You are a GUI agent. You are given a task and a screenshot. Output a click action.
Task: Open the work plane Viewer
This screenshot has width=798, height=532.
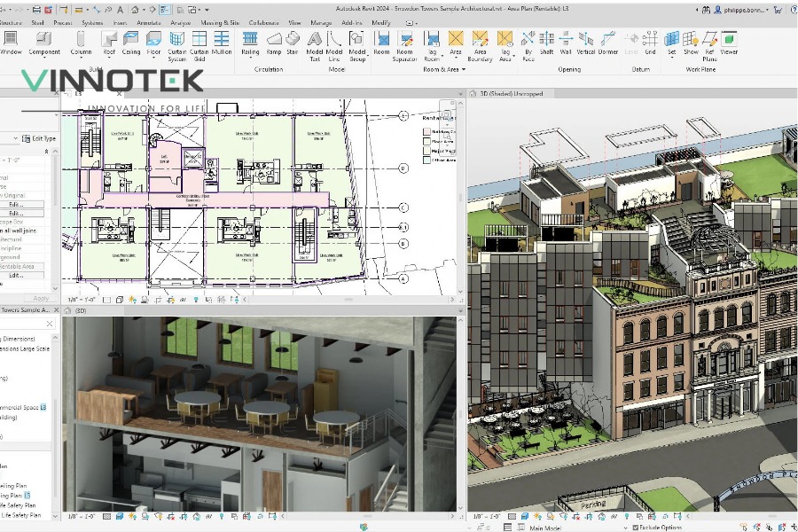click(x=729, y=43)
